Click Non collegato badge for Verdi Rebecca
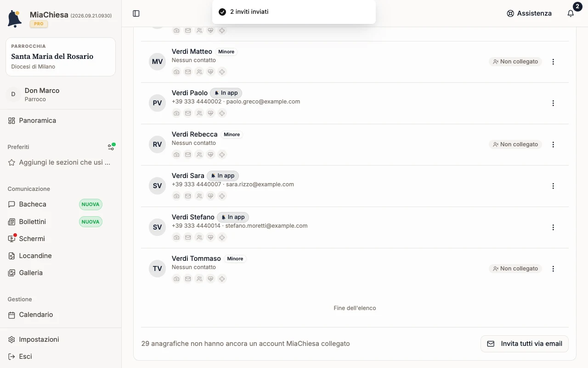 coord(515,144)
